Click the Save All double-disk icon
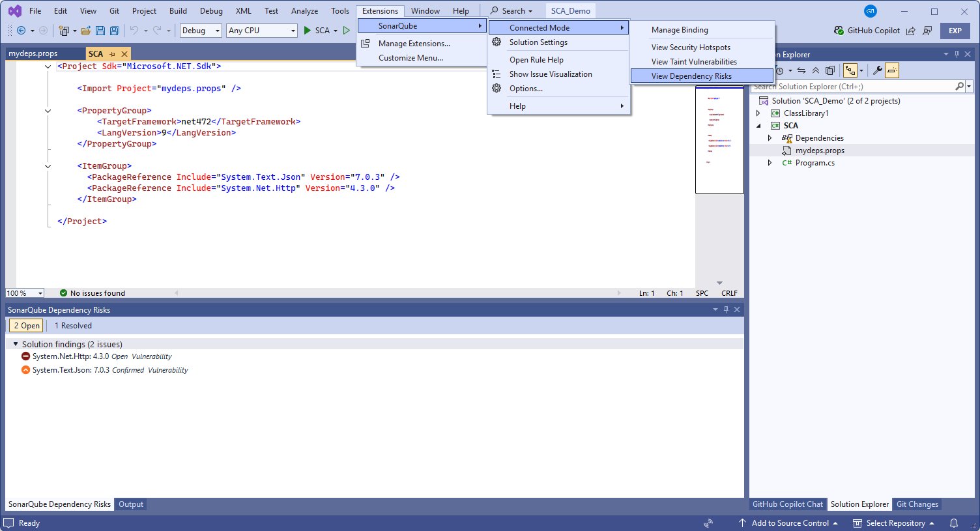Screen dimensions: 980x531 (115, 31)
